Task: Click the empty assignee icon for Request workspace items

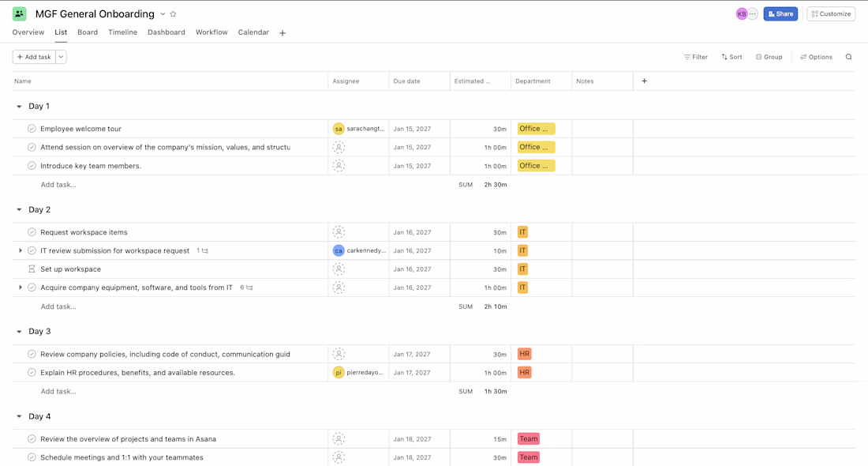Action: coord(339,232)
